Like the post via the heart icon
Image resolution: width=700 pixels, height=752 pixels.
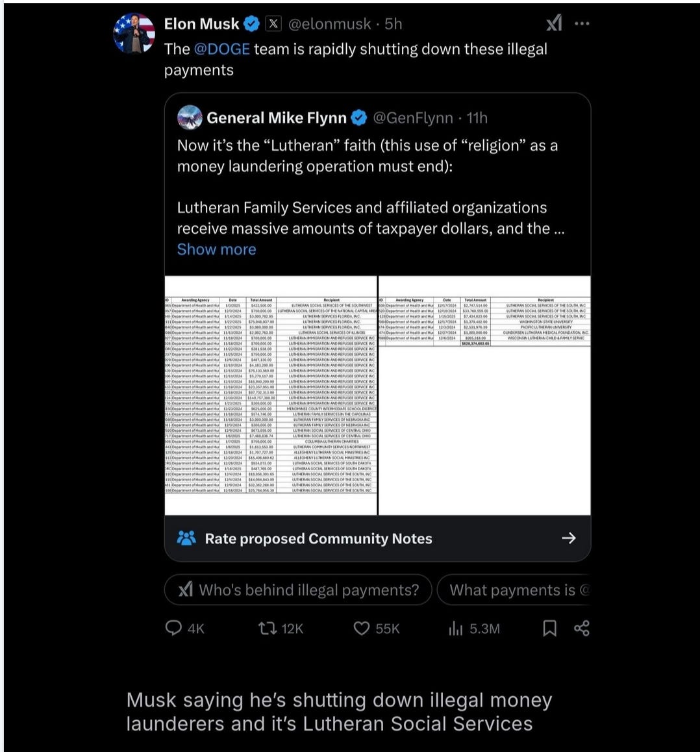pyautogui.click(x=362, y=629)
